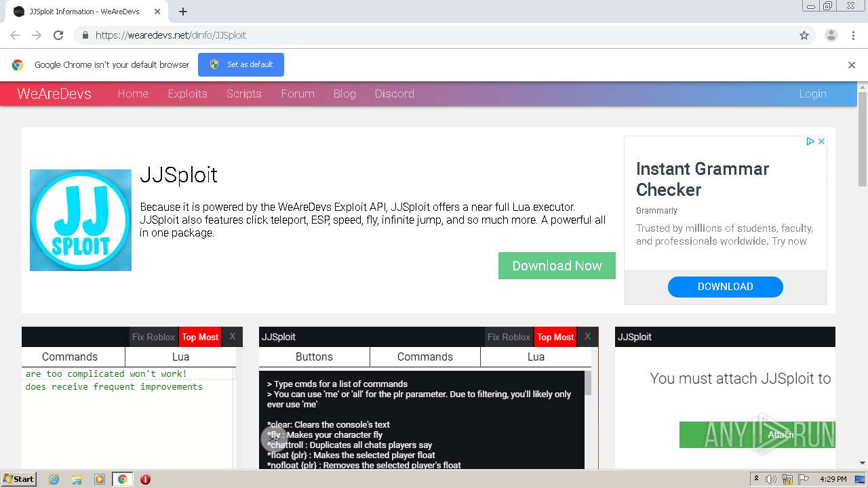The width and height of the screenshot is (868, 488).
Task: Toggle Top Most in first JJSploit screenshot
Action: pos(200,337)
